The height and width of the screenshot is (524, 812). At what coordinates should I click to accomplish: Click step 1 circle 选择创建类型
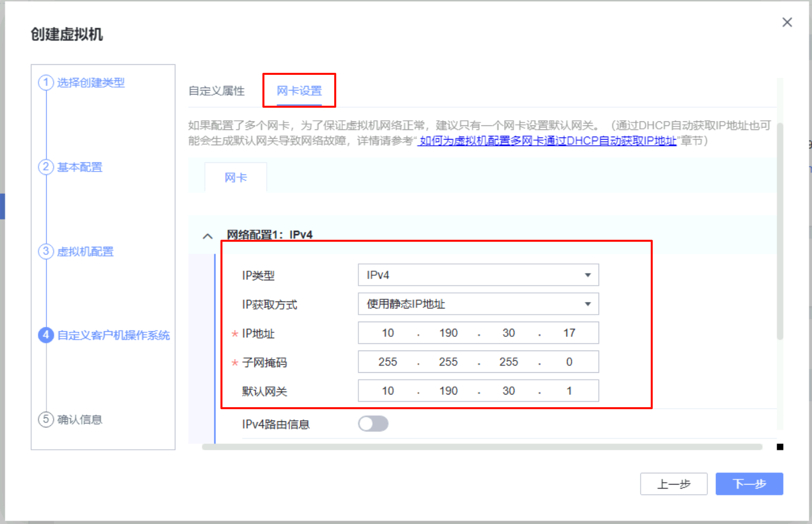click(x=46, y=82)
